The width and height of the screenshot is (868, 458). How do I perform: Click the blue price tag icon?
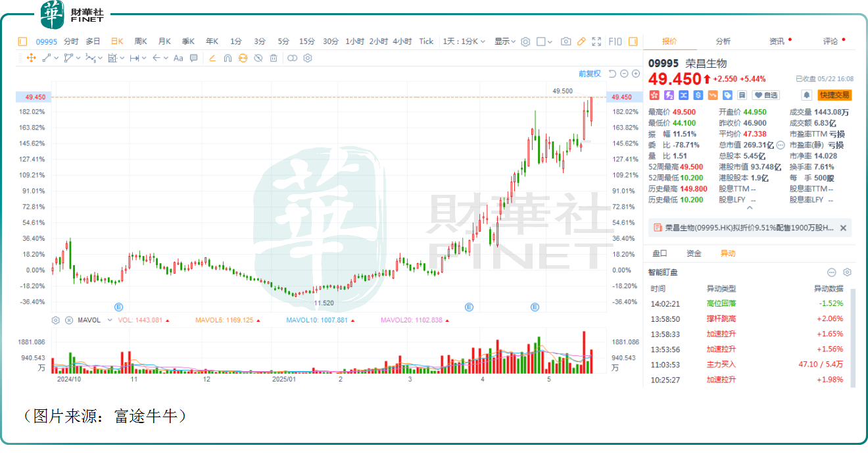pyautogui.click(x=727, y=95)
